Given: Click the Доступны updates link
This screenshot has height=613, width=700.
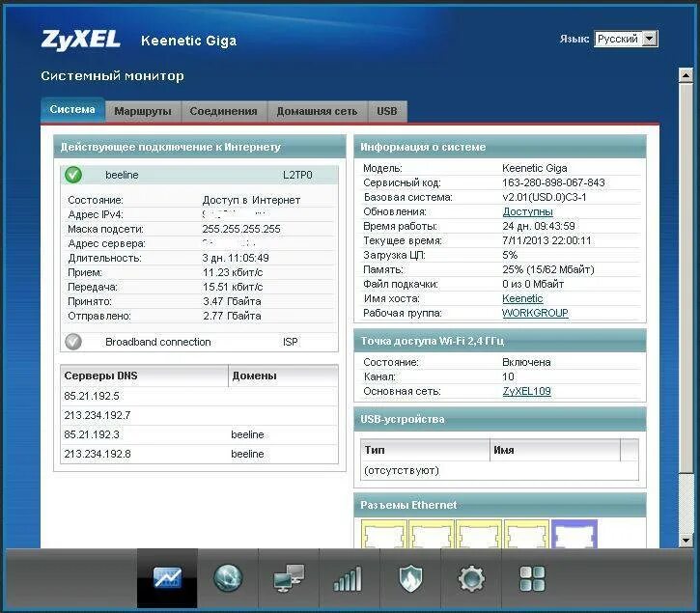Looking at the screenshot, I should coord(527,211).
